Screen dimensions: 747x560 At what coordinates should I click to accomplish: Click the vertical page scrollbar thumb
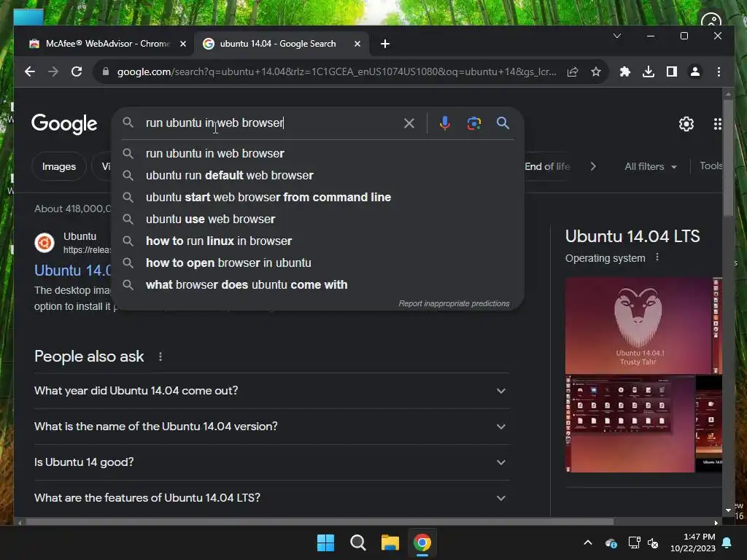click(728, 157)
